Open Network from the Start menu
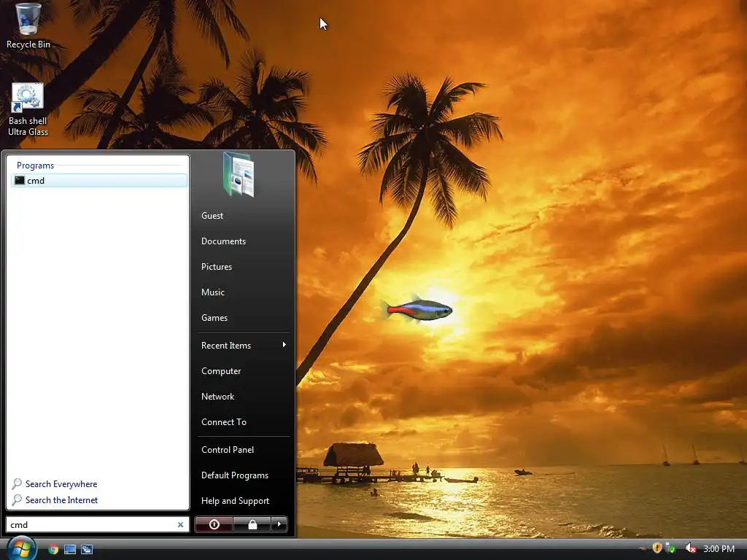This screenshot has width=747, height=560. pyautogui.click(x=217, y=397)
